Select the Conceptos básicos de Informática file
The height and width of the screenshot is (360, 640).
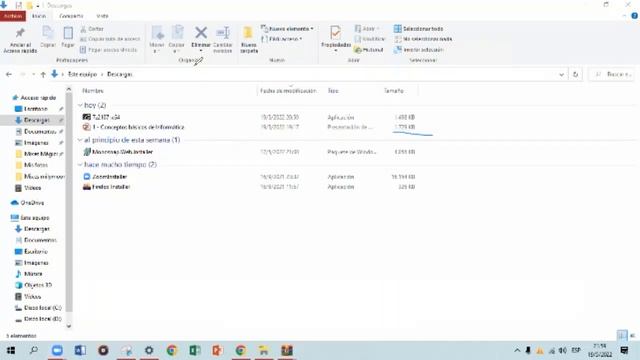pos(138,127)
